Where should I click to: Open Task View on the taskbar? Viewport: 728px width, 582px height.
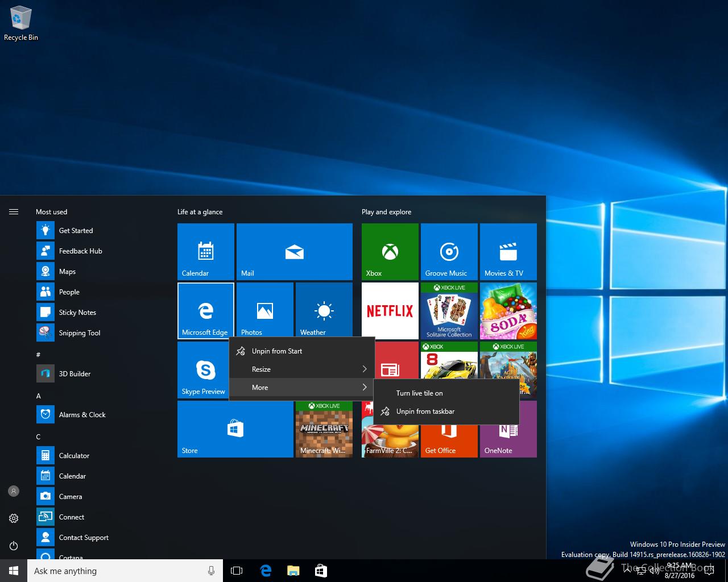click(237, 571)
